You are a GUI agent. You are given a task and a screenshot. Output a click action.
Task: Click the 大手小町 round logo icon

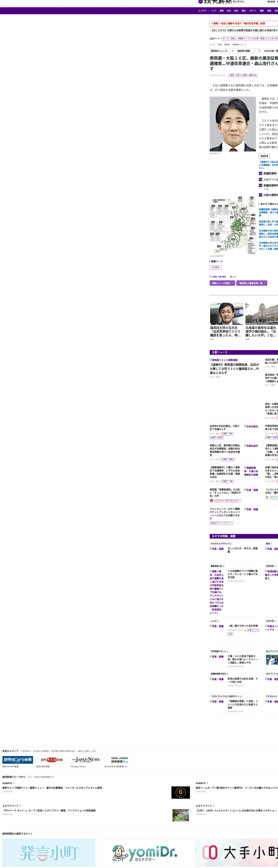tap(212, 500)
